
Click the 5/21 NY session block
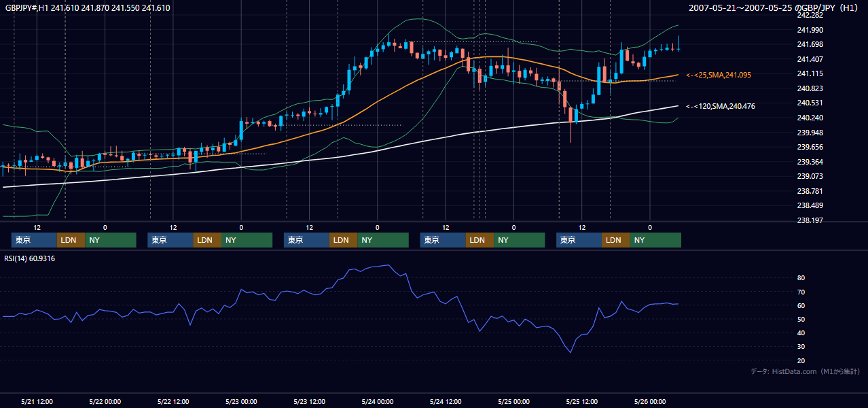click(x=111, y=240)
